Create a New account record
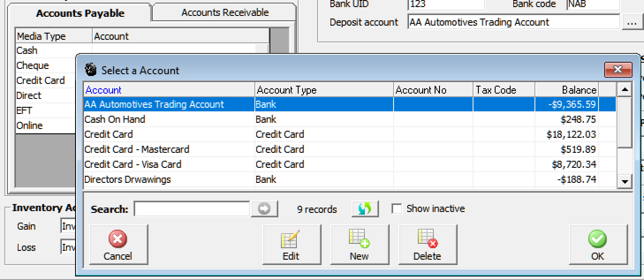The height and width of the screenshot is (280, 644). click(360, 244)
